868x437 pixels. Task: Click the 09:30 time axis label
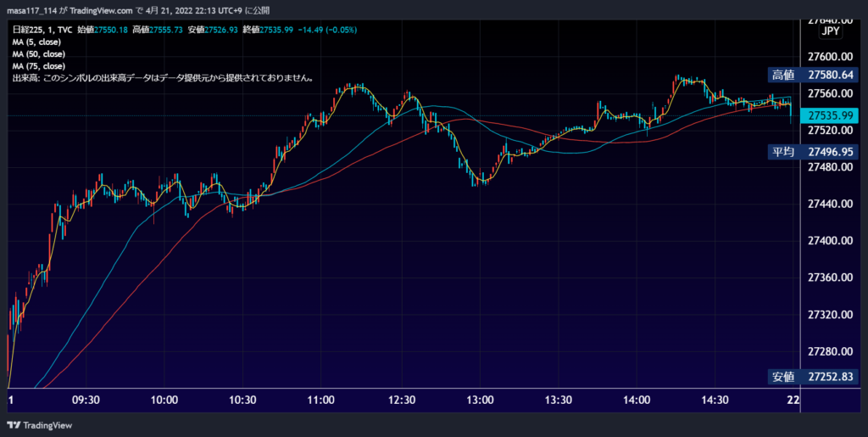pos(86,400)
